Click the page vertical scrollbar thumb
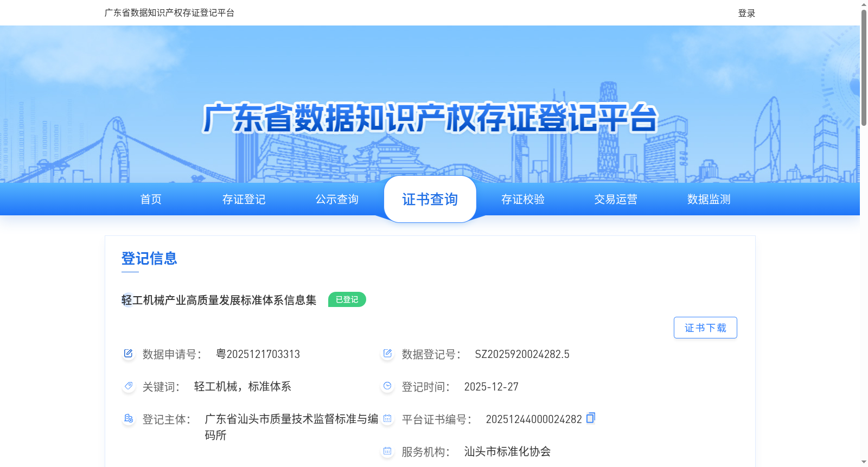Screen dimensions: 868x467 click(x=864, y=67)
